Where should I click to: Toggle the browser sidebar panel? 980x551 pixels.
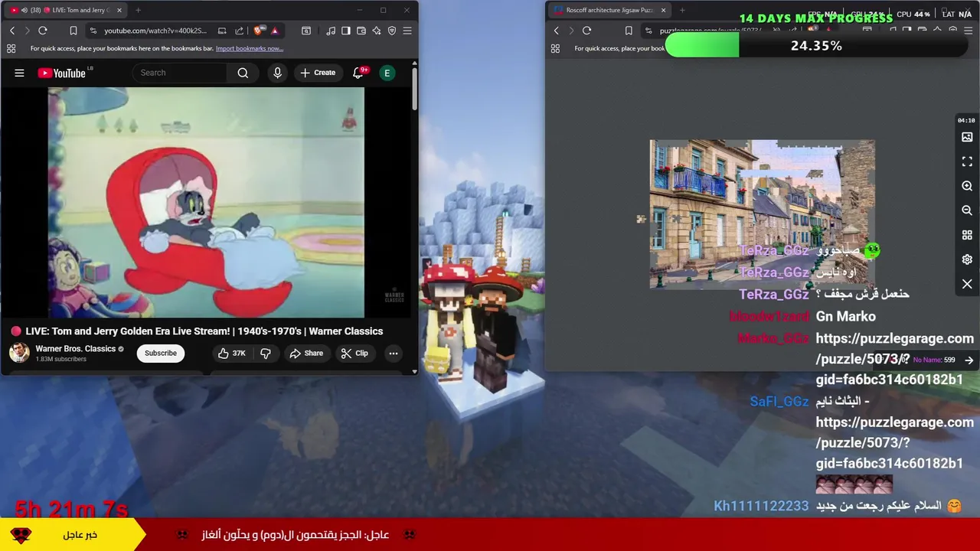(x=346, y=31)
